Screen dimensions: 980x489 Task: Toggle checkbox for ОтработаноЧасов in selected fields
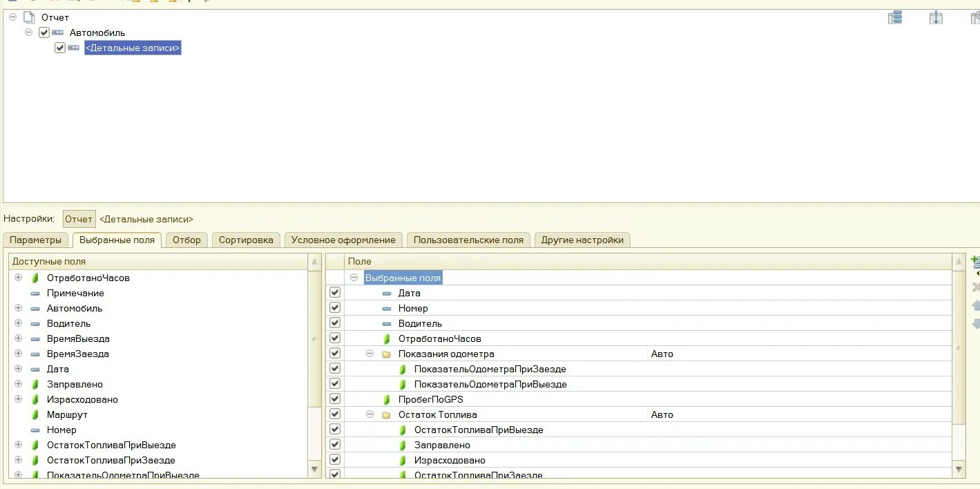[335, 338]
